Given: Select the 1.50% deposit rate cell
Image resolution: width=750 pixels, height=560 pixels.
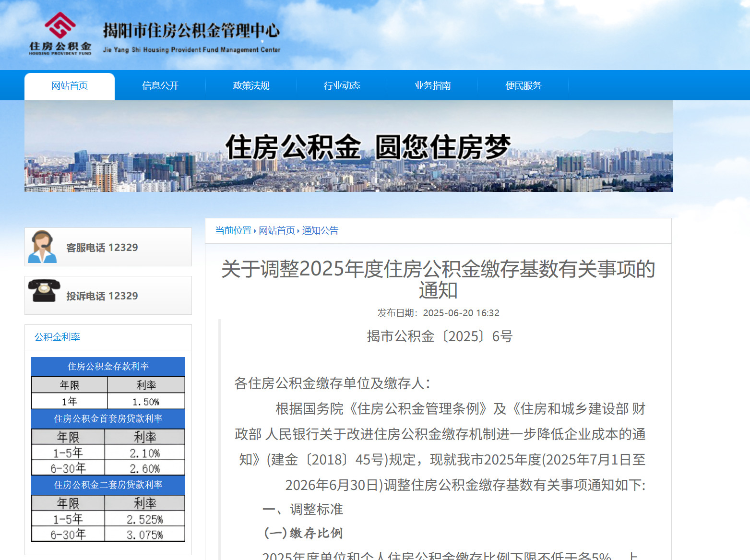Looking at the screenshot, I should point(146,401).
